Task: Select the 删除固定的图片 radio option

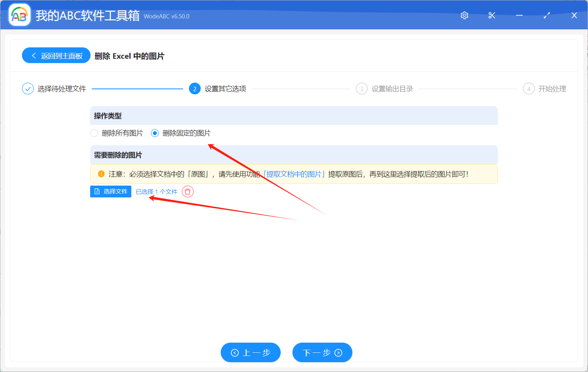Action: tap(154, 133)
